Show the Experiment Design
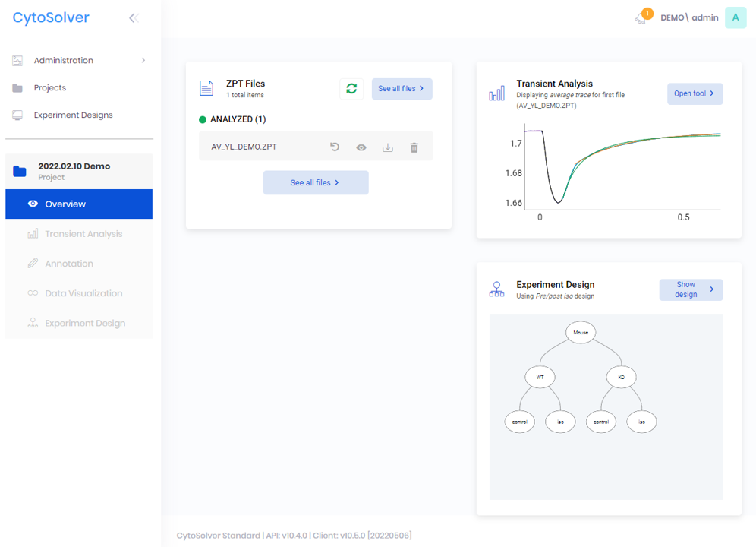Image resolution: width=756 pixels, height=547 pixels. [691, 289]
